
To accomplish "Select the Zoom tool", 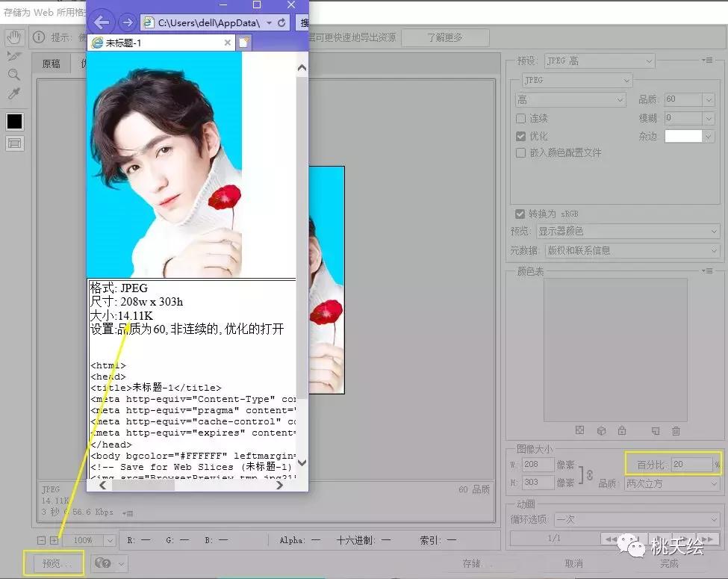I will (13, 75).
